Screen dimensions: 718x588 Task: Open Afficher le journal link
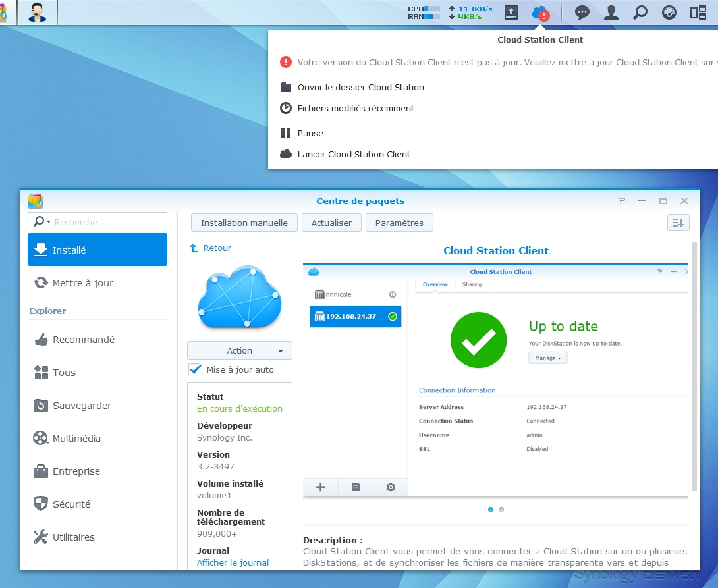click(x=233, y=562)
